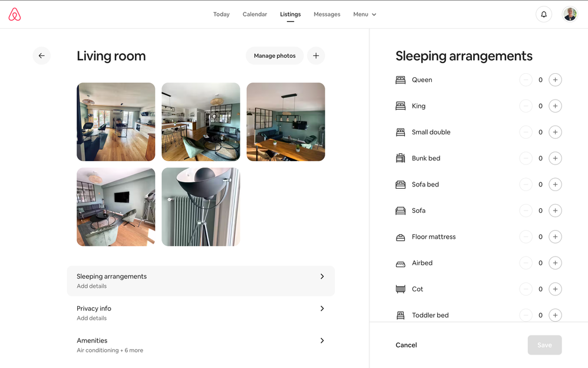Add one Sofa bed
The width and height of the screenshot is (588, 368).
tap(555, 185)
